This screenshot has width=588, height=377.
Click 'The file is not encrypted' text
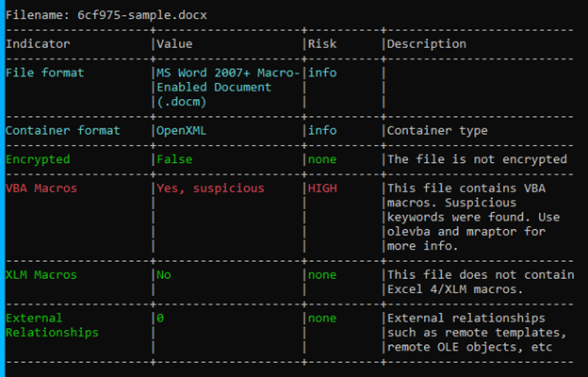coord(477,159)
